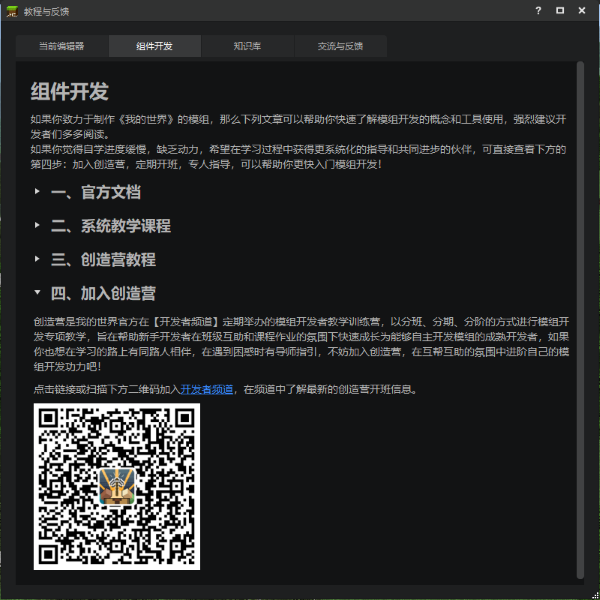This screenshot has width=600, height=600.
Task: Click the grass block app icon in title bar
Action: pyautogui.click(x=12, y=11)
